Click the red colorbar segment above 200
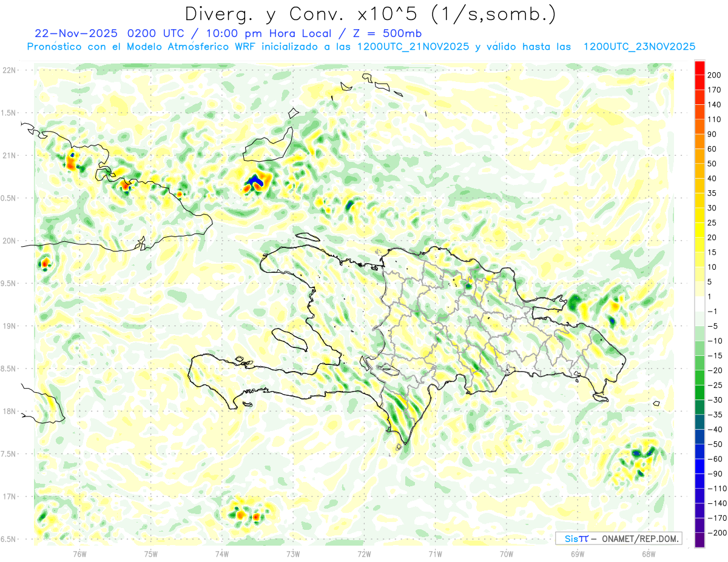Viewport: 728px width, 562px height. tap(699, 67)
